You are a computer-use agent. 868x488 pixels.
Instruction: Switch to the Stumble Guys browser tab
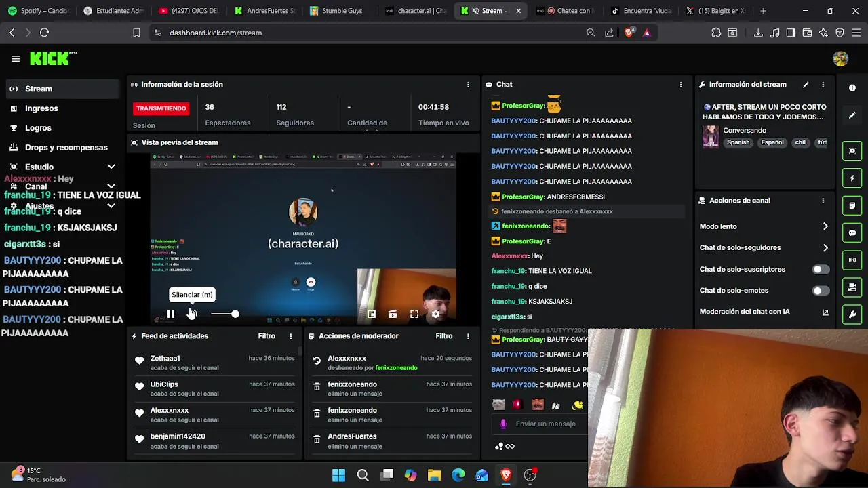click(340, 11)
